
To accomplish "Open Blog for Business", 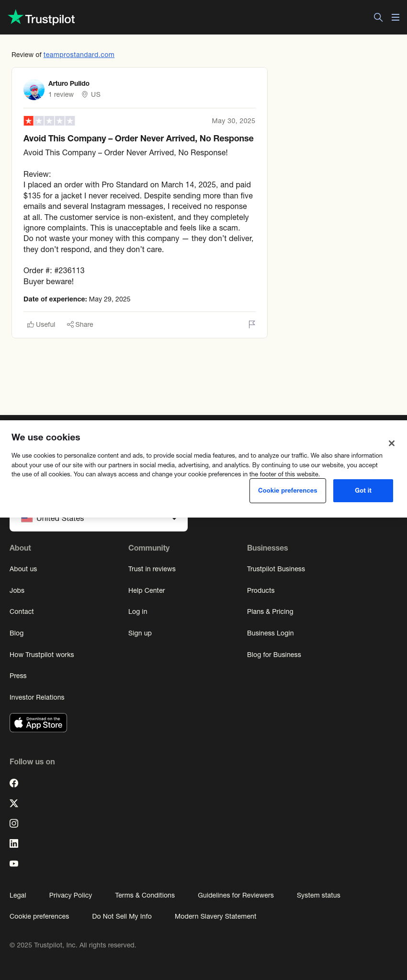I will click(274, 655).
